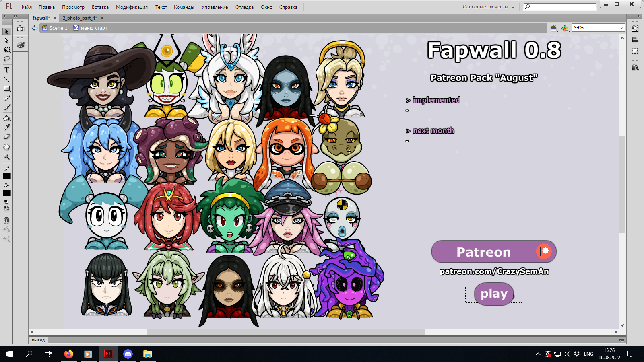The width and height of the screenshot is (644, 362).
Task: Select the Zoom magnifier tool
Action: pyautogui.click(x=6, y=156)
